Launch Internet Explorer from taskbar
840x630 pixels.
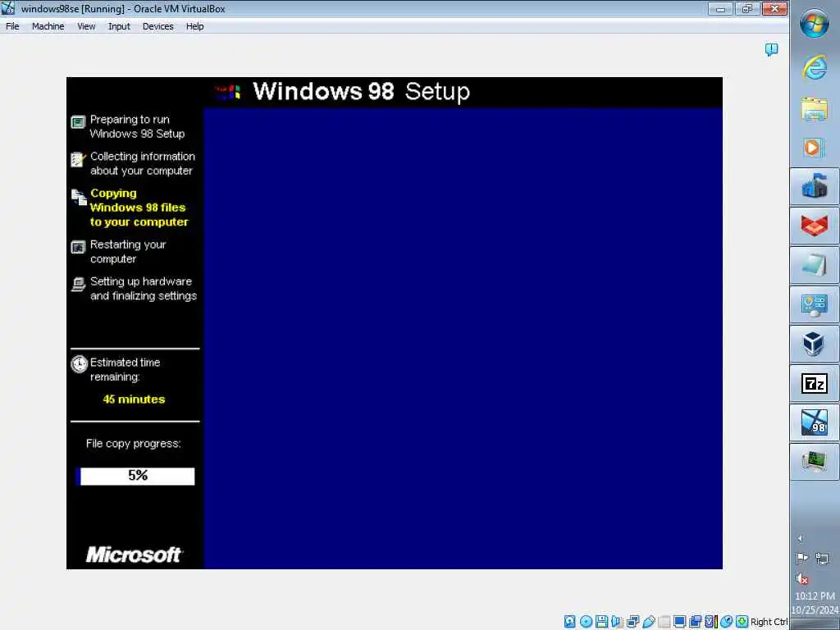coord(815,69)
